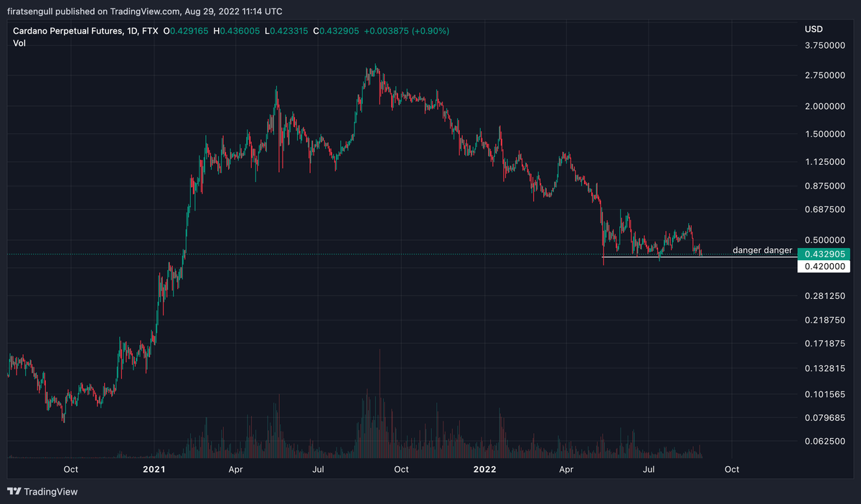Select the 'Cardano Perpetual Futures, 1D, FTX' chart title
Image resolution: width=861 pixels, height=504 pixels.
85,32
